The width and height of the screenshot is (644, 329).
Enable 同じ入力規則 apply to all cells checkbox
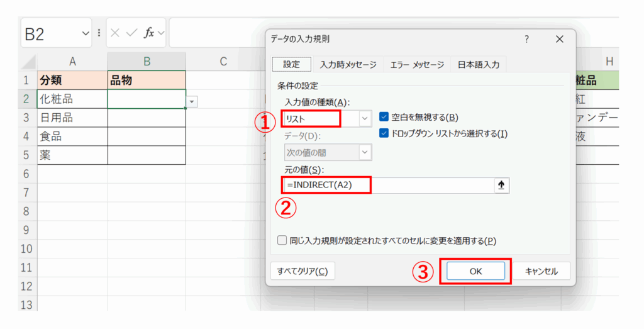click(x=283, y=240)
